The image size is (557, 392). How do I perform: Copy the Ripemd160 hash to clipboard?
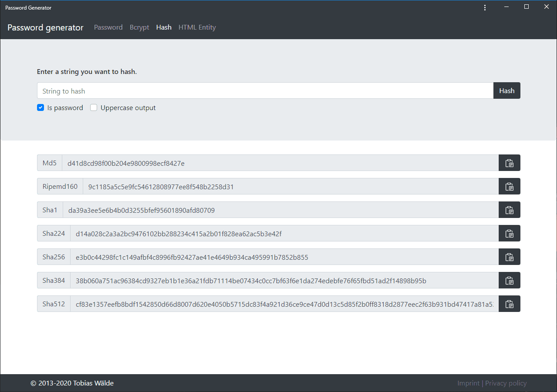[x=509, y=187]
